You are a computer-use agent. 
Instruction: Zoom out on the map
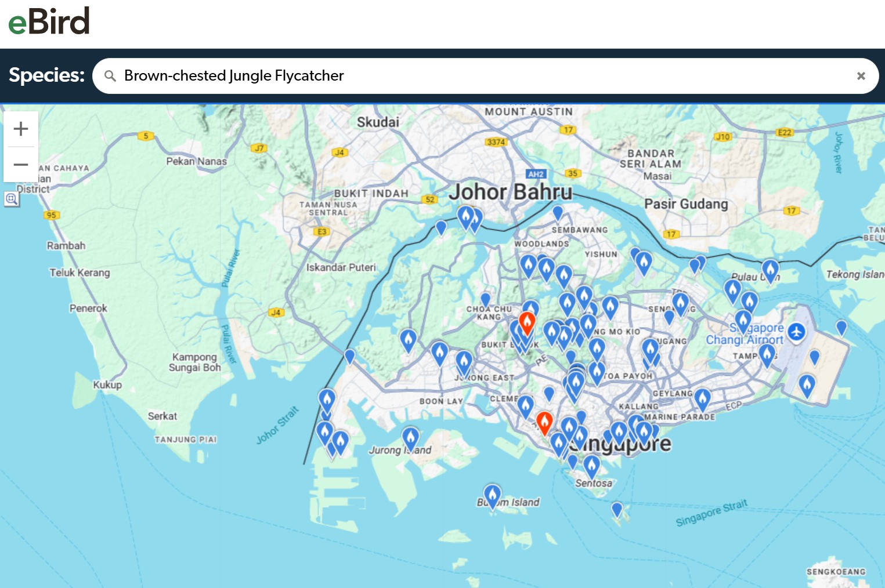[x=21, y=165]
